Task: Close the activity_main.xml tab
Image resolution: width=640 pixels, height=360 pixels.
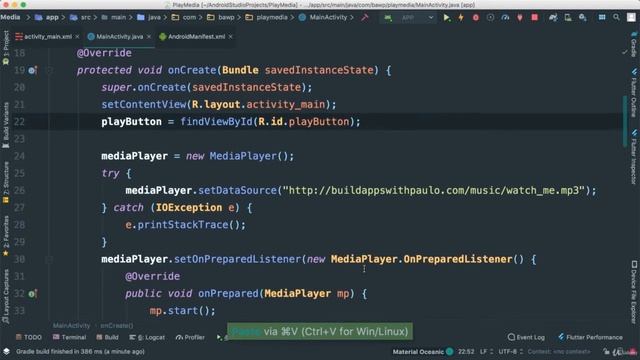Action: click(77, 37)
